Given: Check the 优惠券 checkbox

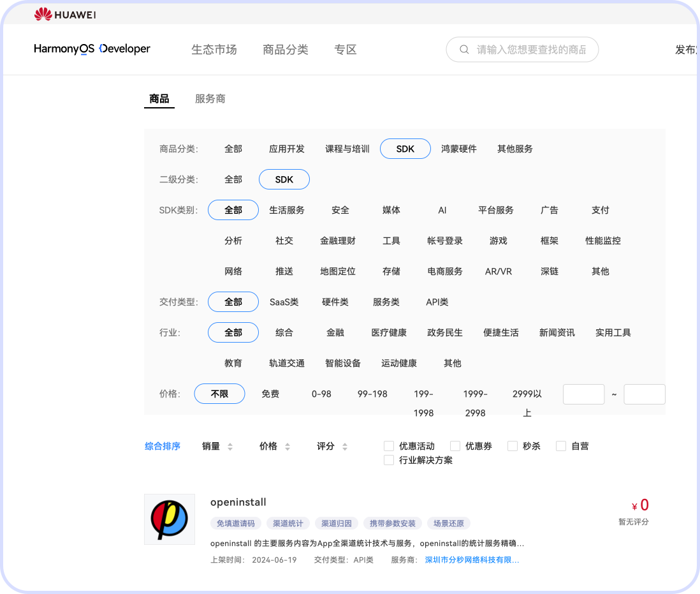Looking at the screenshot, I should tap(455, 446).
